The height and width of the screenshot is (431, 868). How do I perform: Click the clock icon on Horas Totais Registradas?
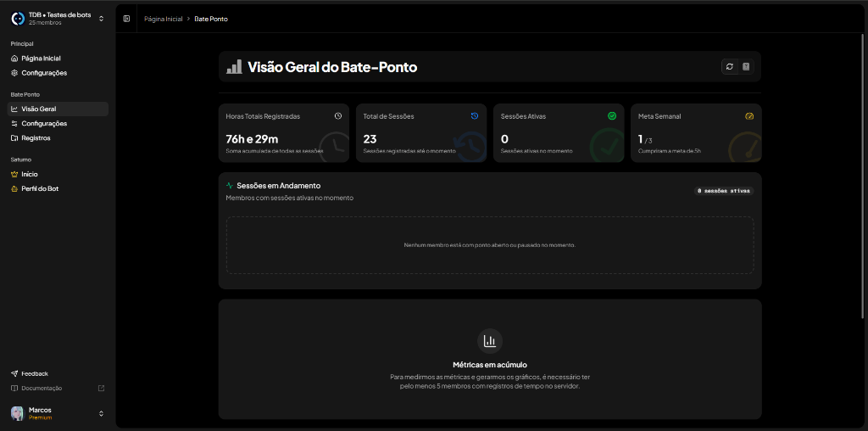coord(338,115)
